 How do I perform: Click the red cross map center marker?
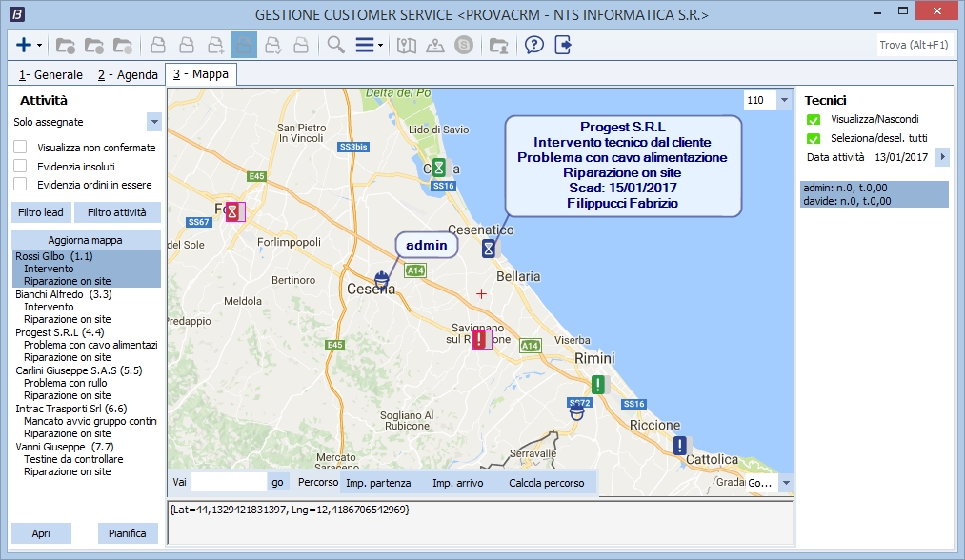tap(481, 294)
